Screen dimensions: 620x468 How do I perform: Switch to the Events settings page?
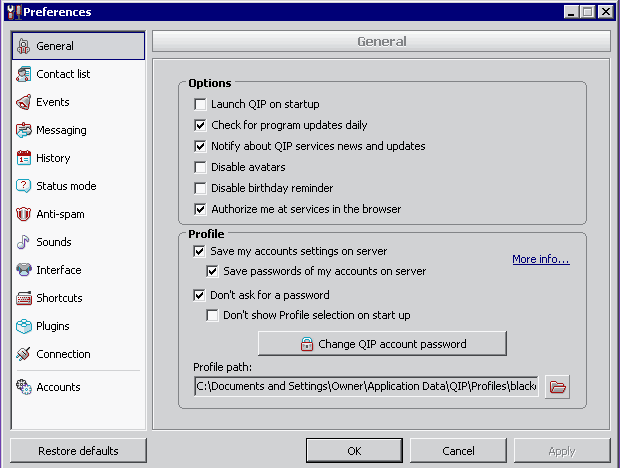53,102
